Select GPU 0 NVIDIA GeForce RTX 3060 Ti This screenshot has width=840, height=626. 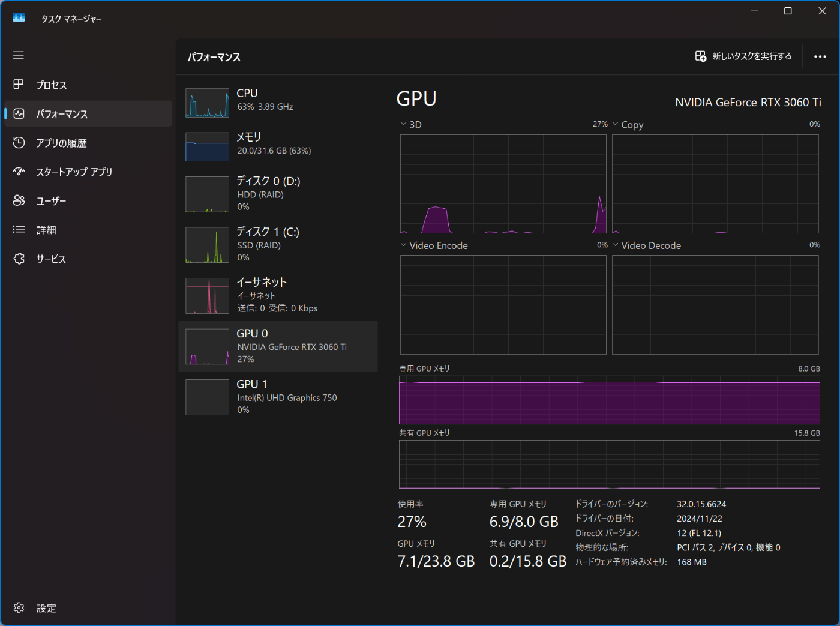(278, 346)
